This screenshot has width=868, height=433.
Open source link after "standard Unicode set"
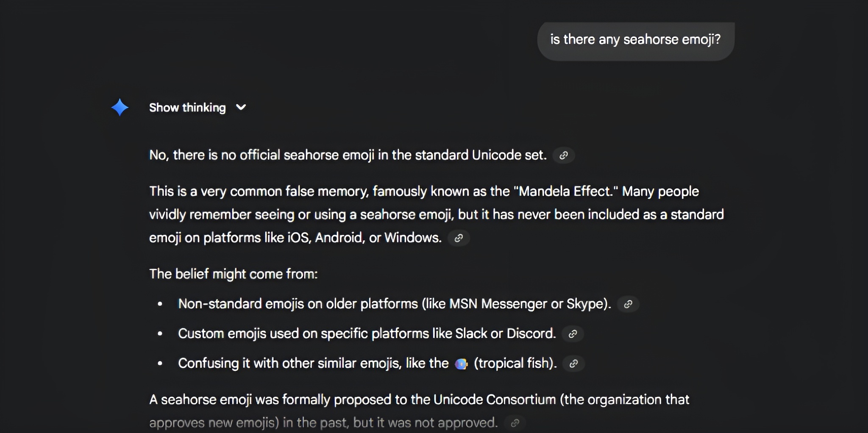564,155
